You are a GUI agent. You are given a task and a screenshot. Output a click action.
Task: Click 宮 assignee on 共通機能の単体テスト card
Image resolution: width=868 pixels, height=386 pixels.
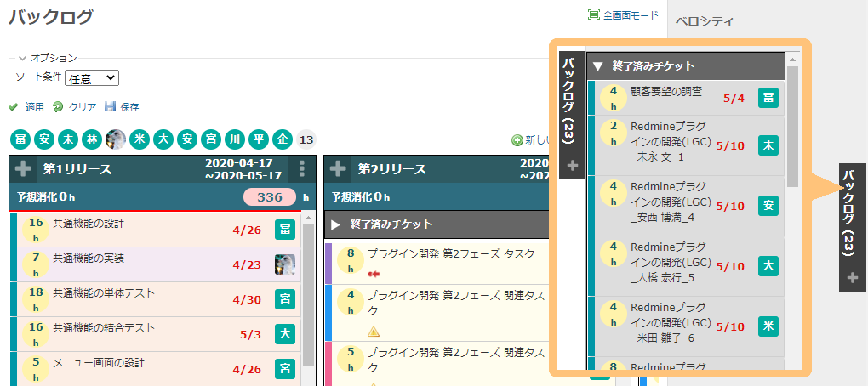pos(284,299)
